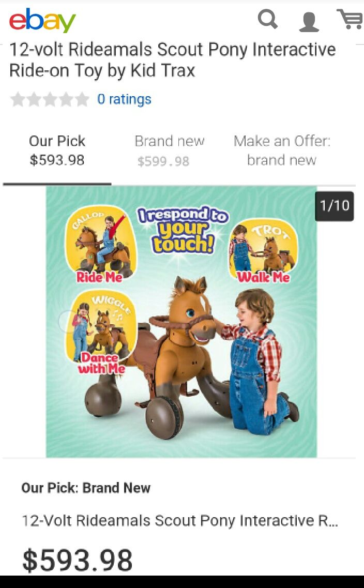Screen dimensions: 364x588
Task: Open the eBay logo home link
Action: pos(42,21)
